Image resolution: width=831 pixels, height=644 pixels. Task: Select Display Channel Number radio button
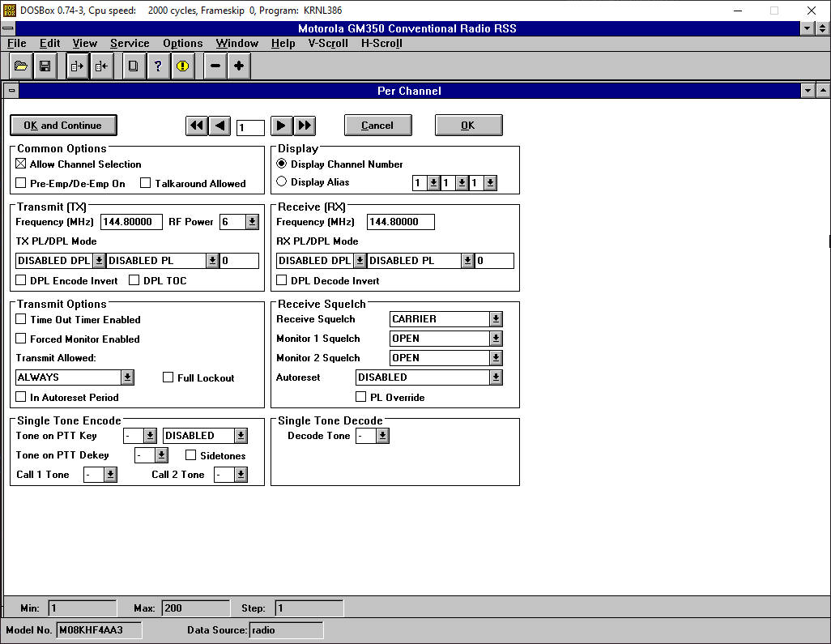coord(281,164)
